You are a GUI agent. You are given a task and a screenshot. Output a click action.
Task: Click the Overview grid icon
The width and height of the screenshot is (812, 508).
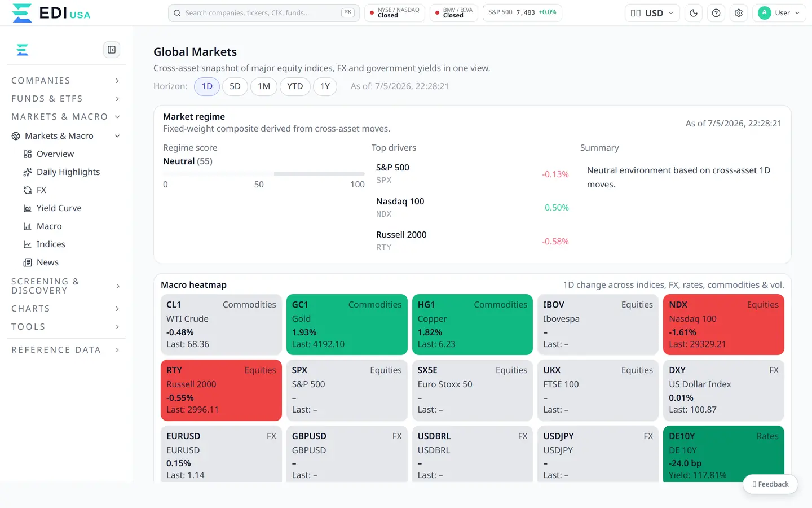[x=28, y=154]
